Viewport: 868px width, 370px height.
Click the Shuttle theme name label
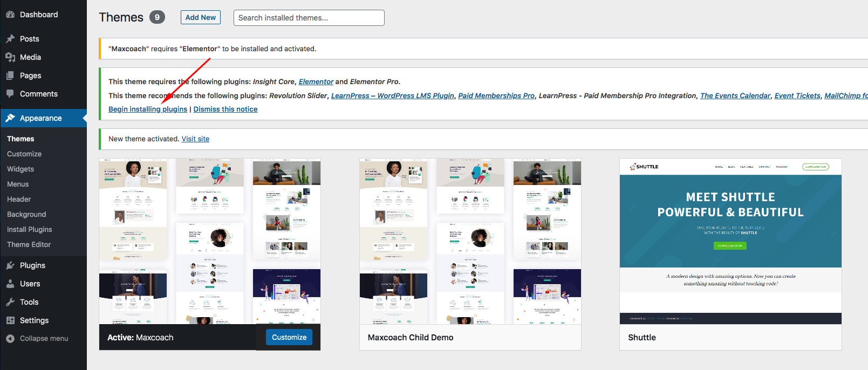click(x=642, y=338)
